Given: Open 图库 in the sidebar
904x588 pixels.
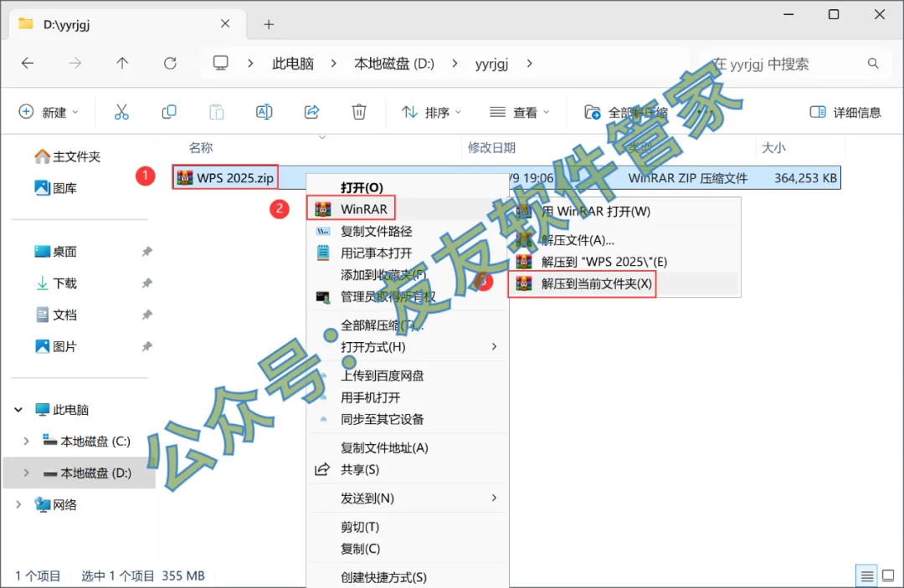Looking at the screenshot, I should click(x=56, y=188).
